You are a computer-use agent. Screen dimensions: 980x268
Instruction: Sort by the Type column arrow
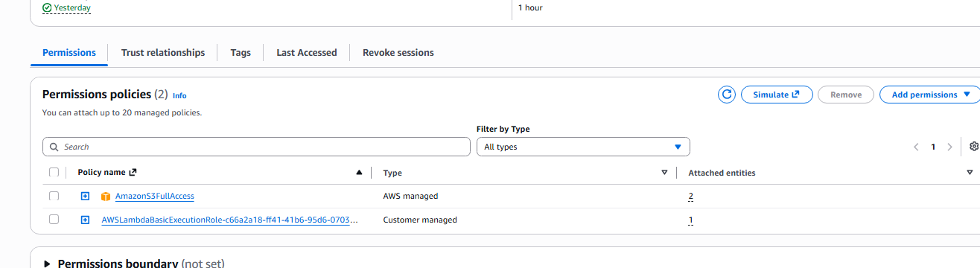coord(664,173)
